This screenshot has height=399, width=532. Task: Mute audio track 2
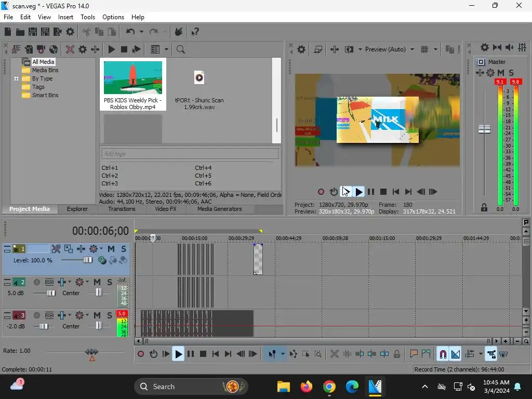pos(97,282)
